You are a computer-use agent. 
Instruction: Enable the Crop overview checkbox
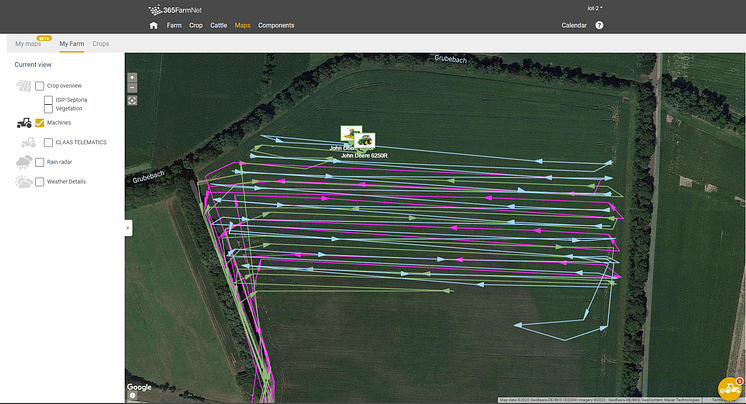point(40,86)
